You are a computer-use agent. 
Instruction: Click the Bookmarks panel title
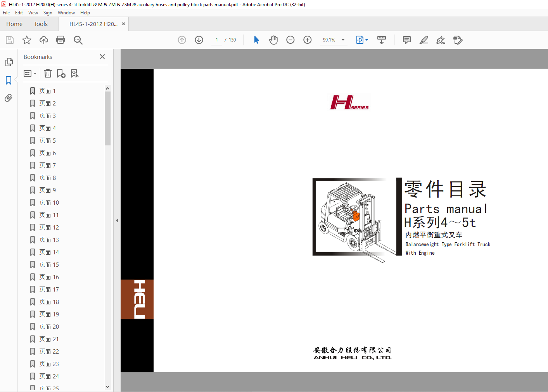[x=38, y=57]
